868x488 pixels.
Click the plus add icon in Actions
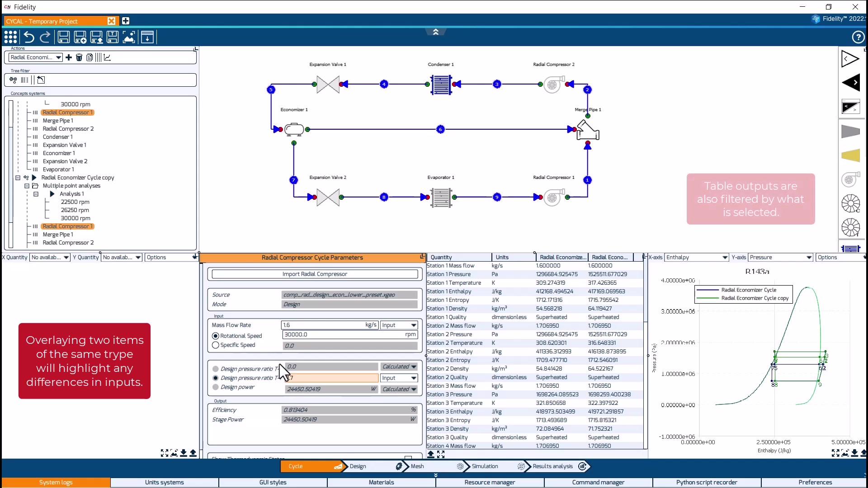(69, 57)
